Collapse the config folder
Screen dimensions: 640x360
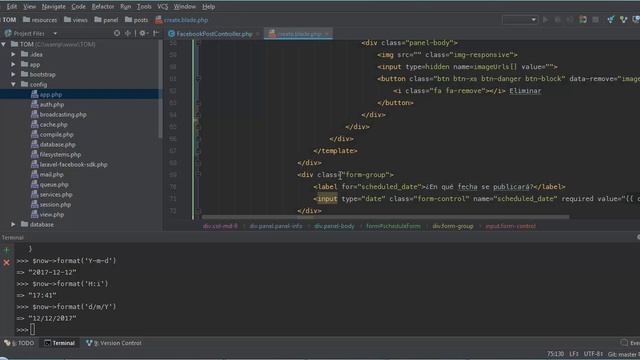pyautogui.click(x=13, y=84)
